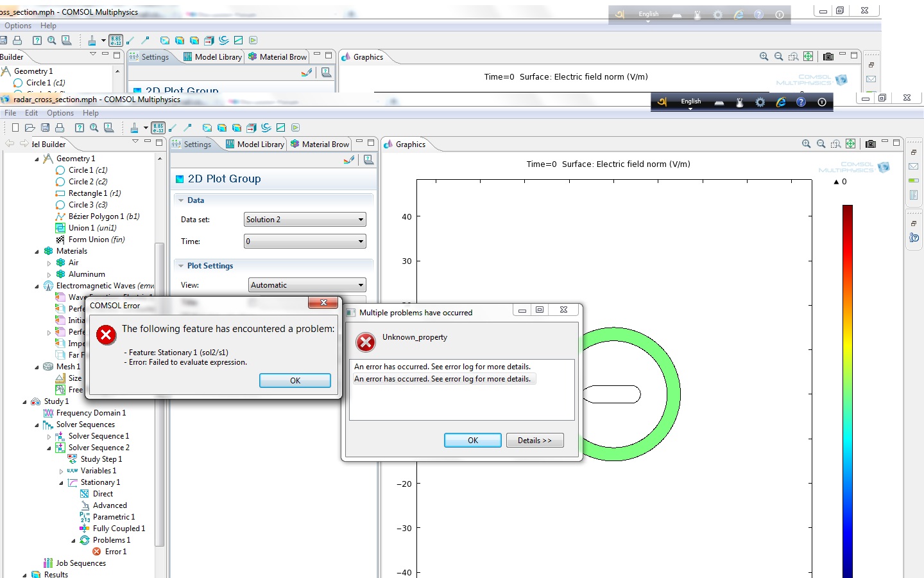Screen dimensions: 924x578
Task: Open the Time dropdown showing 0
Action: (x=305, y=241)
